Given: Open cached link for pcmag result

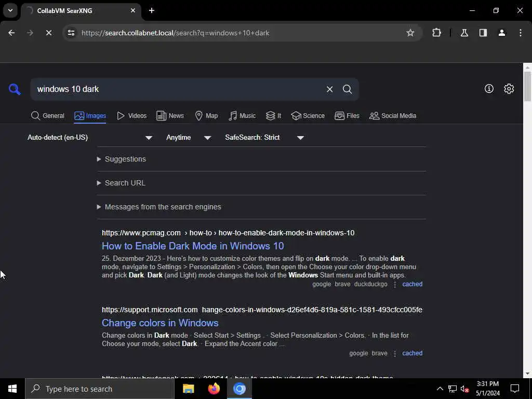Looking at the screenshot, I should 412,284.
